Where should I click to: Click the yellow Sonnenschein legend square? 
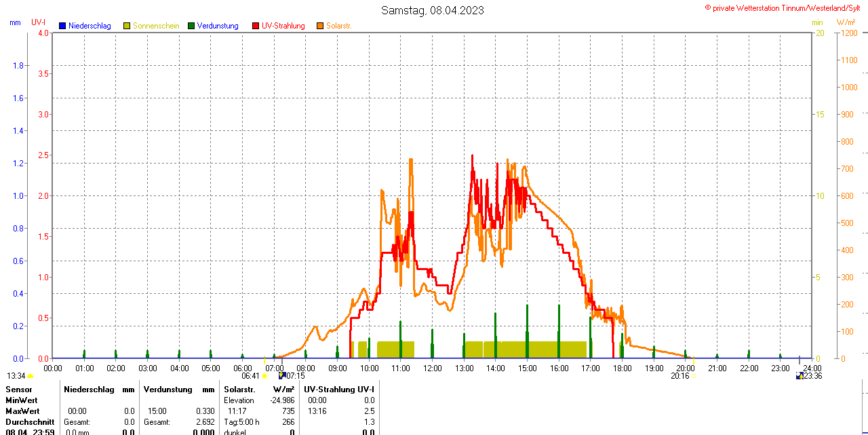pos(127,26)
